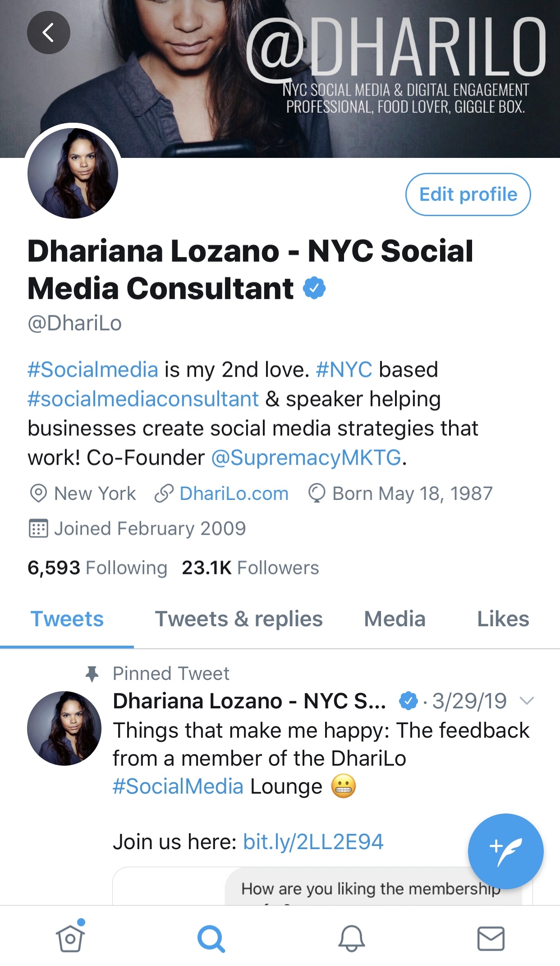Image resolution: width=560 pixels, height=966 pixels.
Task: Expand the pinned tweet options chevron
Action: pyautogui.click(x=527, y=701)
